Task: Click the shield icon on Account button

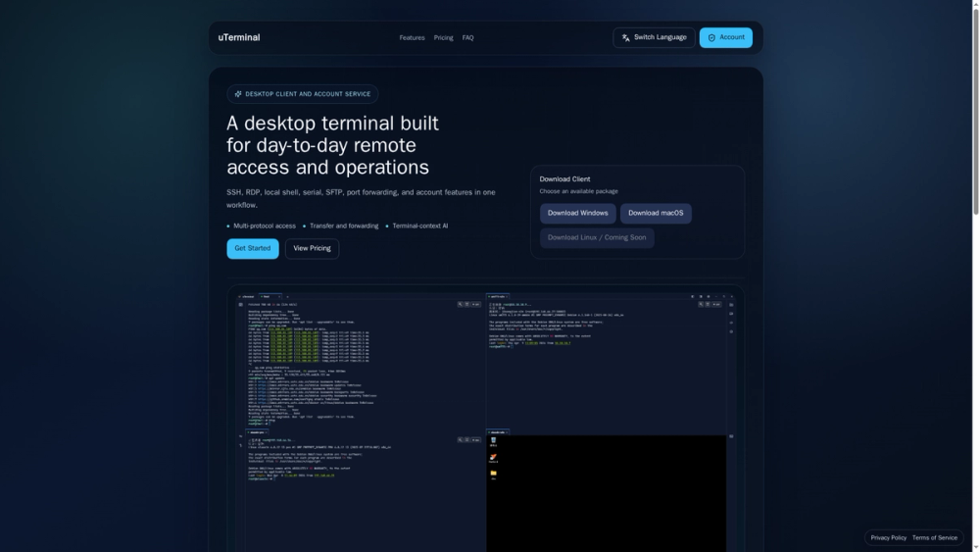Action: coord(711,38)
